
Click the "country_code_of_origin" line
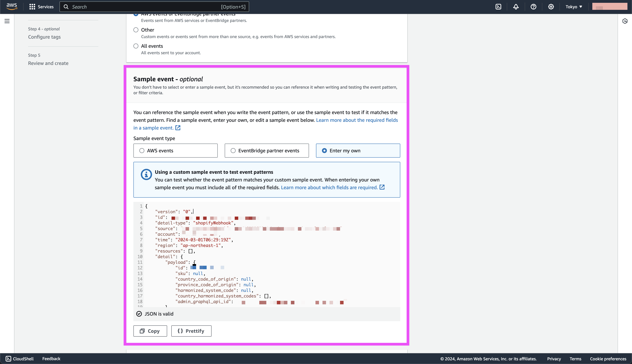214,279
